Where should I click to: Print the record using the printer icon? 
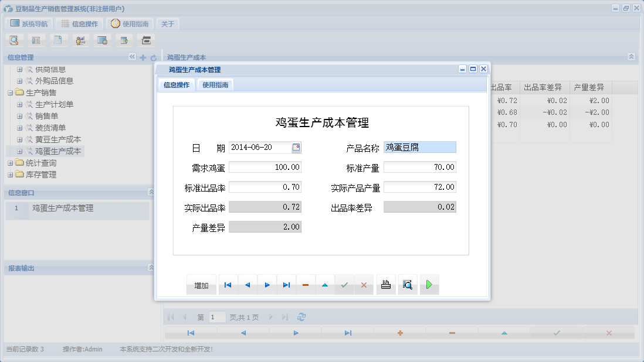[386, 285]
